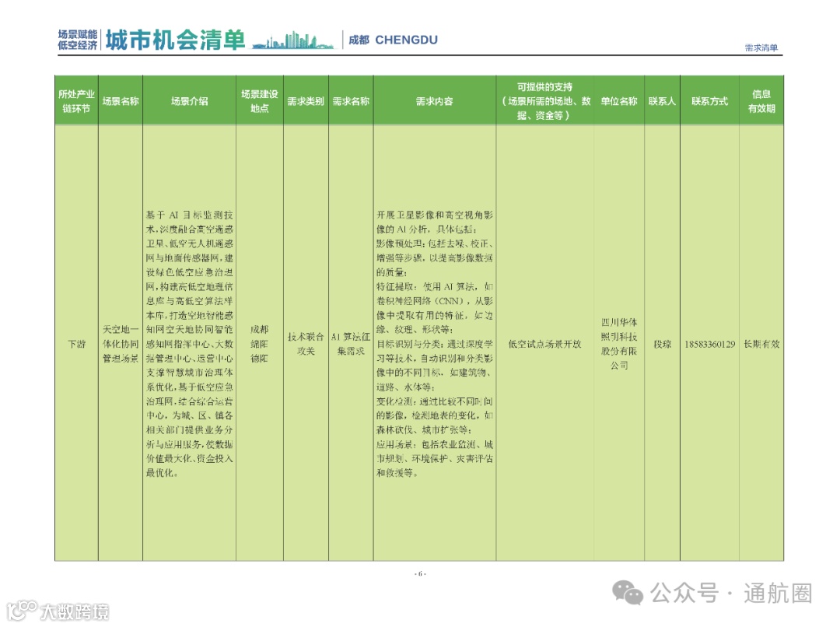Image resolution: width=840 pixels, height=627 pixels.
Task: Click the 单位名称 column header
Action: [x=619, y=101]
